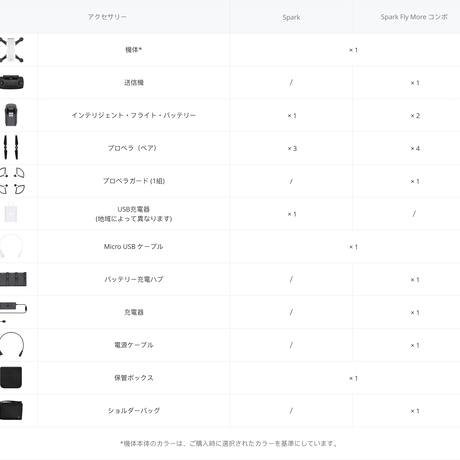
Task: Click the charger with cable icon
Action: (13, 312)
